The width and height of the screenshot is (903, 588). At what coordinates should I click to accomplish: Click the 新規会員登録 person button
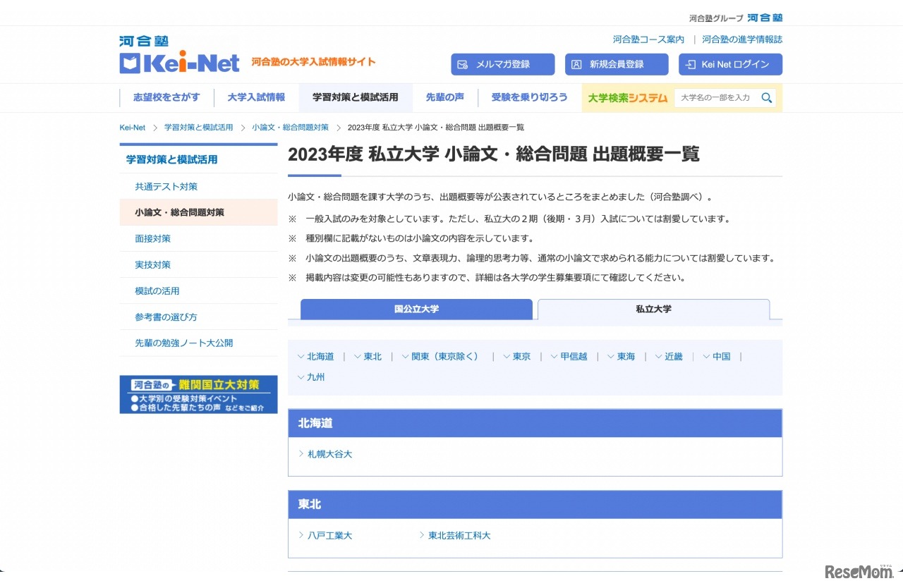(616, 64)
